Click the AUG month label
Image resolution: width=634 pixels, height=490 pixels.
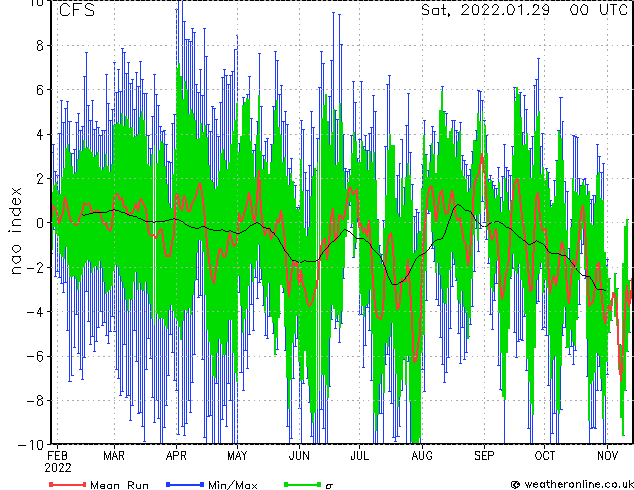coord(422,456)
